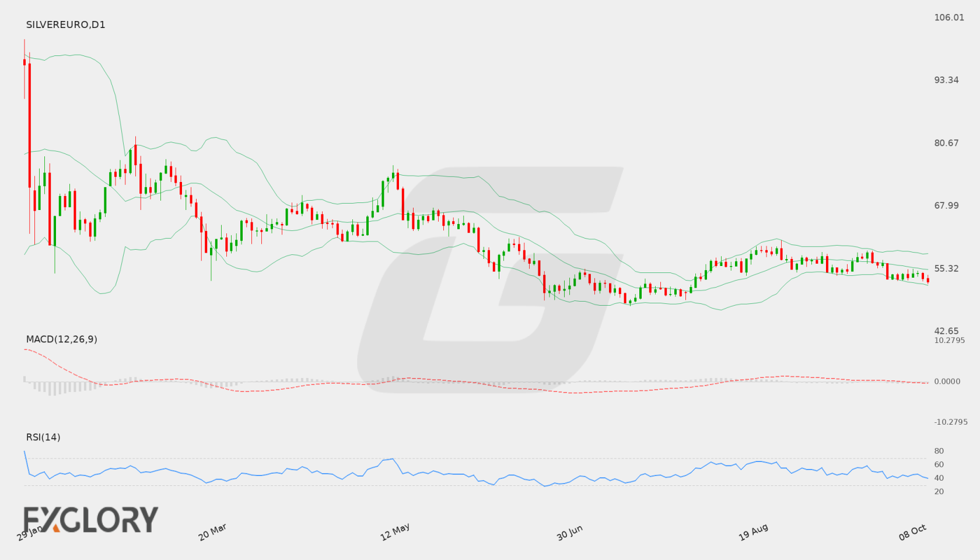Click the SILVEREURO,D1 chart title
The image size is (980, 560).
click(65, 25)
